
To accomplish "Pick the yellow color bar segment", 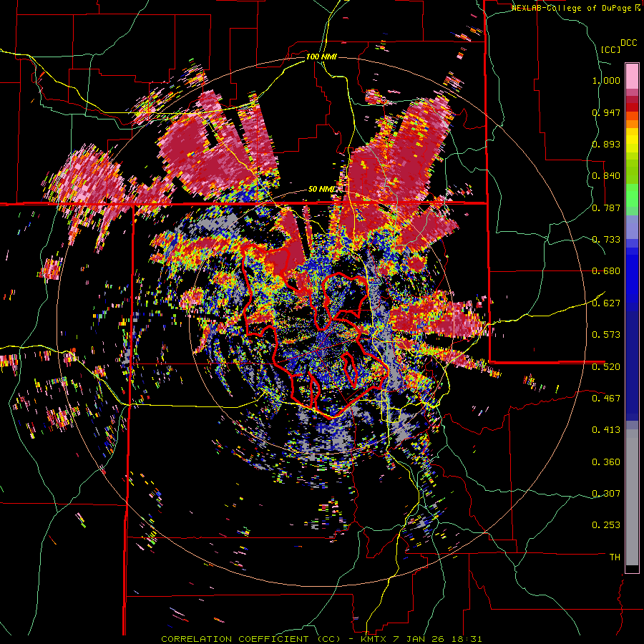I will [632, 140].
